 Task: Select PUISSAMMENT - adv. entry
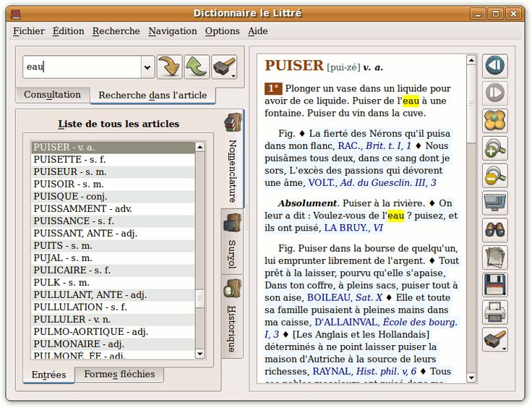[x=113, y=208]
